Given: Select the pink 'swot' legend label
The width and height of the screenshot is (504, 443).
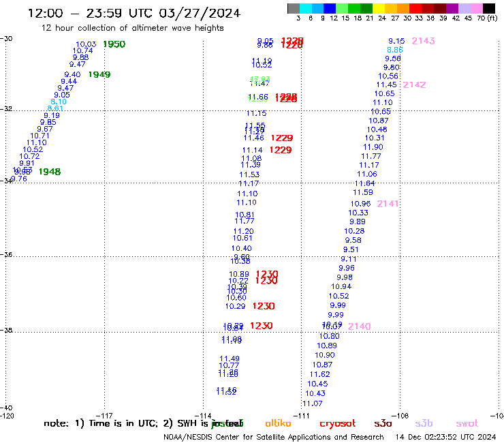Looking at the screenshot, I should click(467, 423).
